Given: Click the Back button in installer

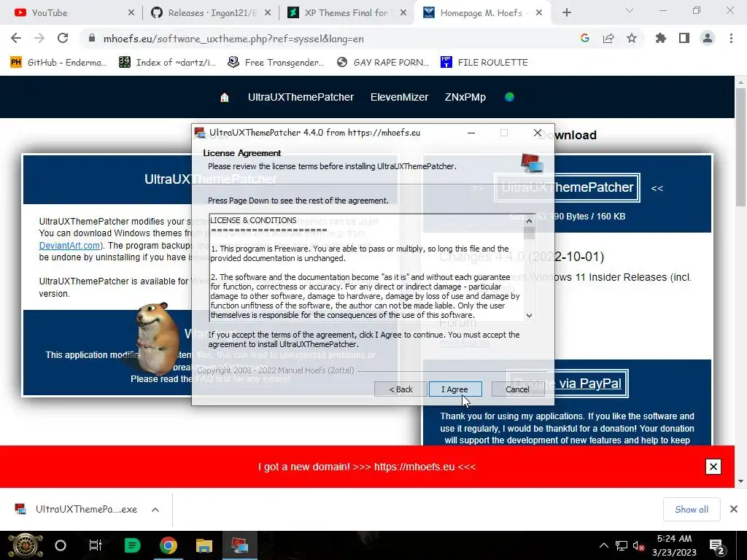Looking at the screenshot, I should pyautogui.click(x=400, y=389).
